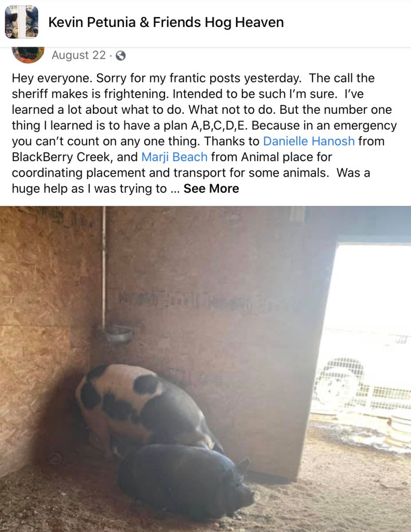Screen dimensions: 411x532
Task: Expand the post with See More
Action: pos(211,188)
